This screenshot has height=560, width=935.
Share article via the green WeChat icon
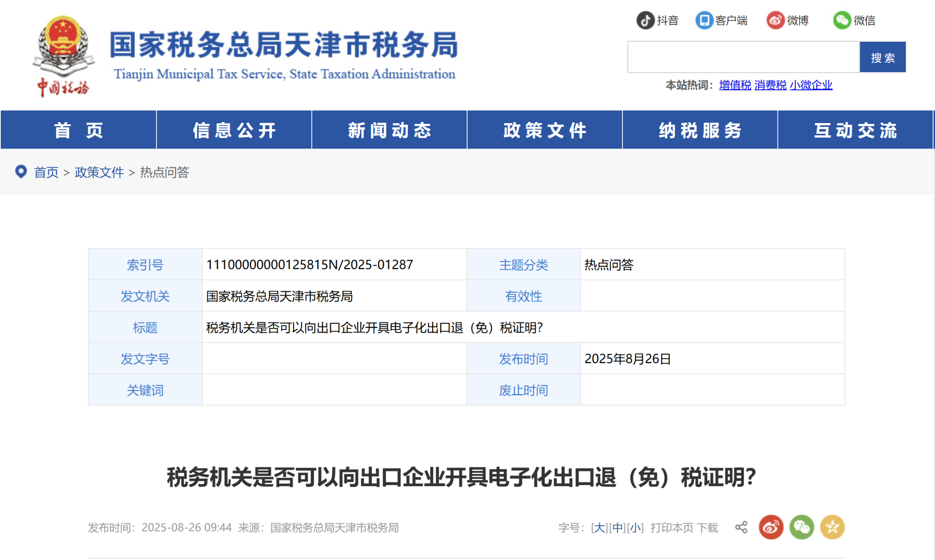801,527
